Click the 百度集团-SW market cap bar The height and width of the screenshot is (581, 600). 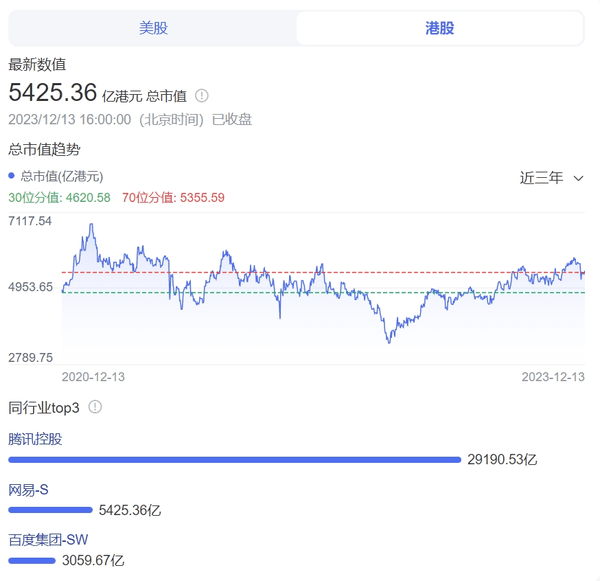(x=32, y=561)
